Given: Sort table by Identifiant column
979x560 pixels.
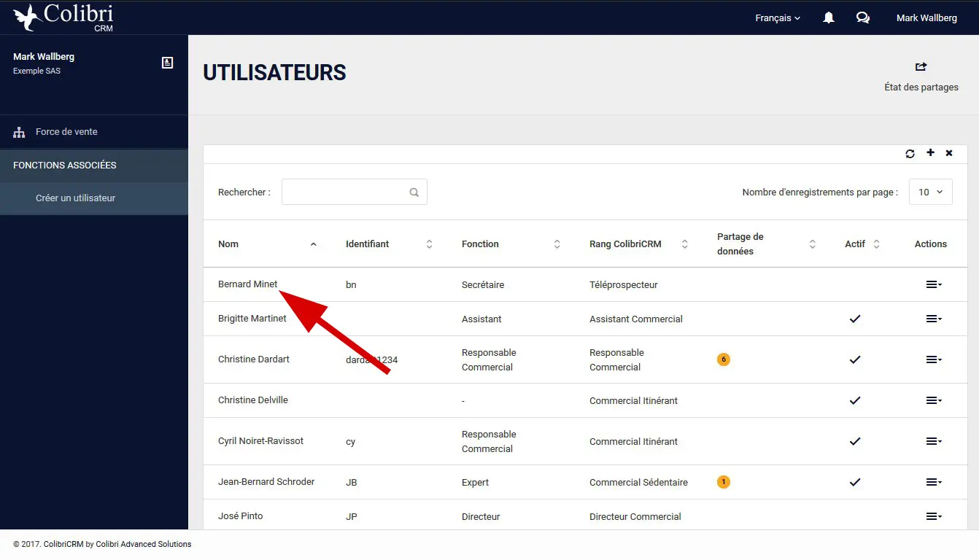Looking at the screenshot, I should 389,244.
